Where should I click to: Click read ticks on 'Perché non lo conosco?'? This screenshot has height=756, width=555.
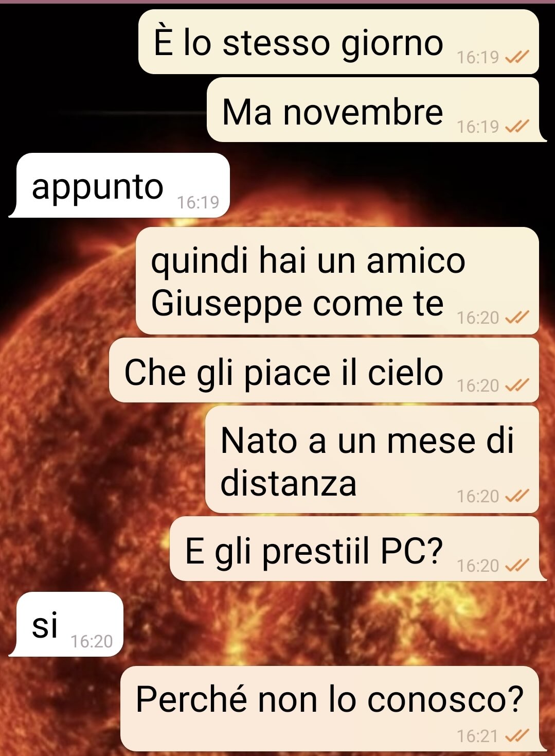(517, 736)
